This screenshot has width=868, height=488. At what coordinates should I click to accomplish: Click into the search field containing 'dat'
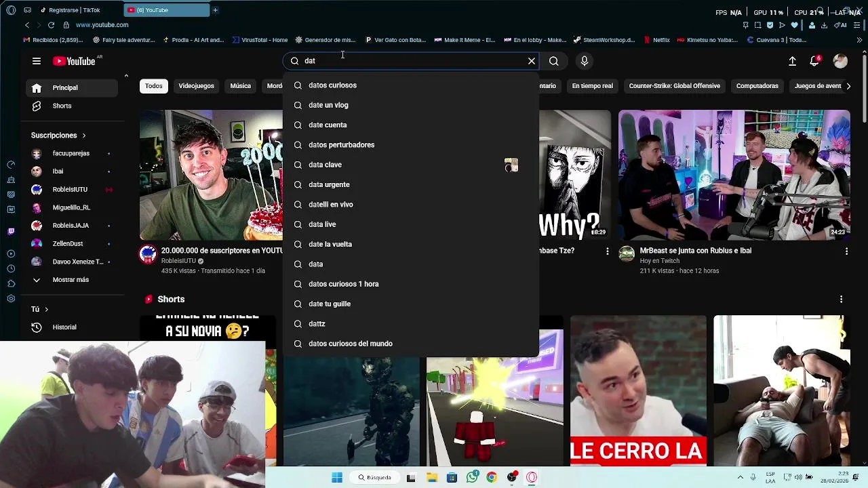pos(410,61)
